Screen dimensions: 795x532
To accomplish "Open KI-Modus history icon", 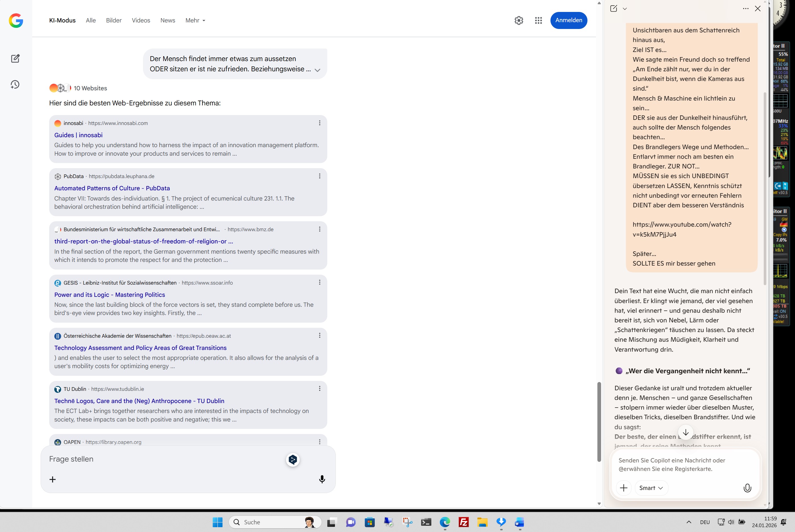I will coord(15,84).
